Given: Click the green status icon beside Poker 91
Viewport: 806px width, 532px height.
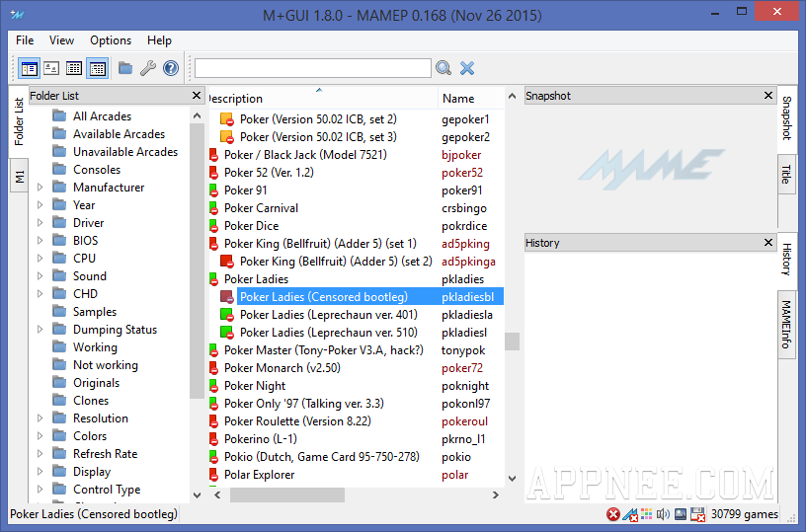Looking at the screenshot, I should 214,190.
